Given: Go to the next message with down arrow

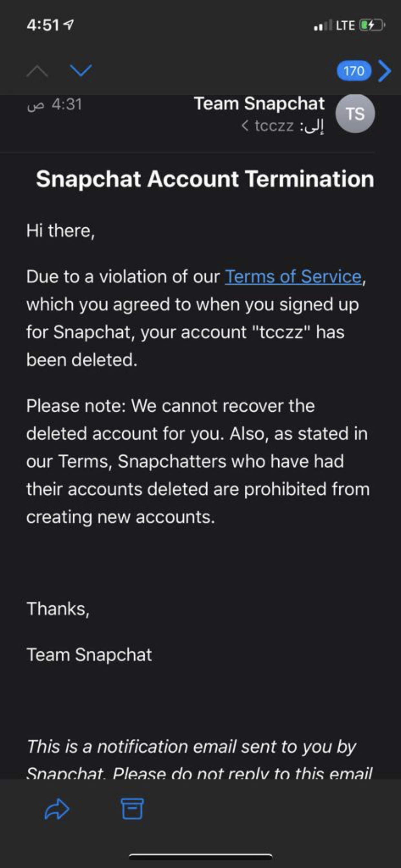Looking at the screenshot, I should (x=81, y=70).
